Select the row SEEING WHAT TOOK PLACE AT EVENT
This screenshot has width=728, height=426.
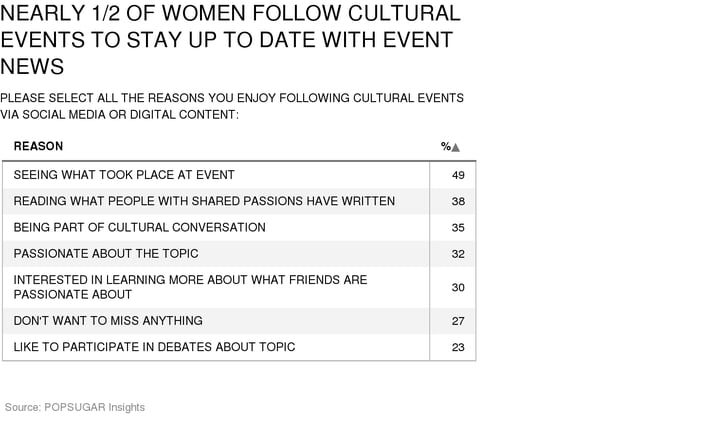[239, 175]
